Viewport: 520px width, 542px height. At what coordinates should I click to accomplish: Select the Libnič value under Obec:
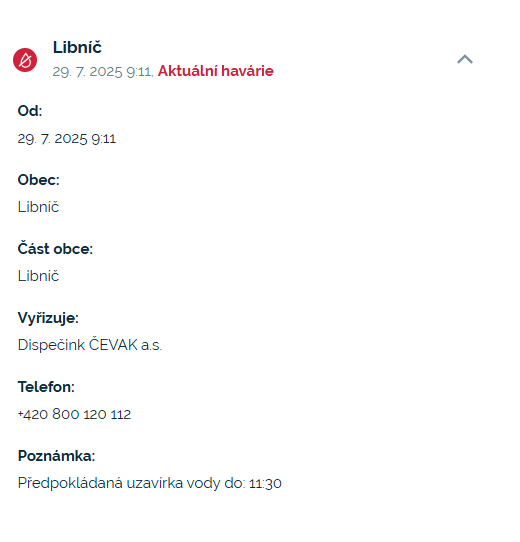(38, 207)
